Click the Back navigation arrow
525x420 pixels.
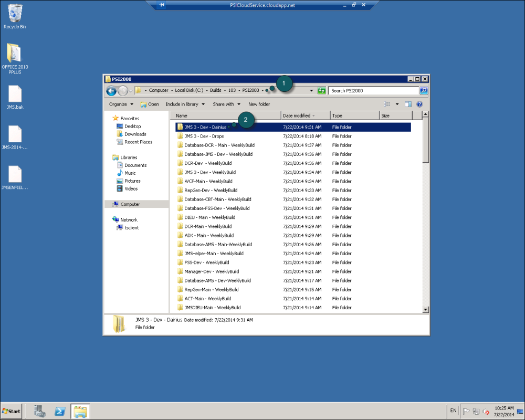click(x=111, y=91)
